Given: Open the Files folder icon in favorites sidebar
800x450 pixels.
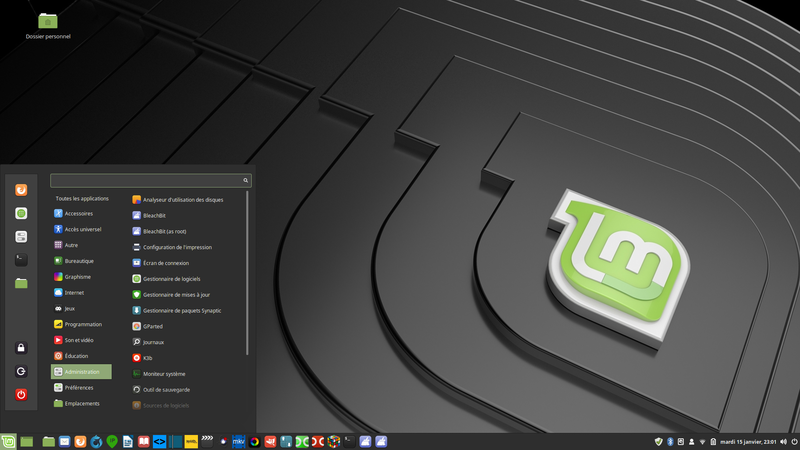Looking at the screenshot, I should click(x=21, y=284).
